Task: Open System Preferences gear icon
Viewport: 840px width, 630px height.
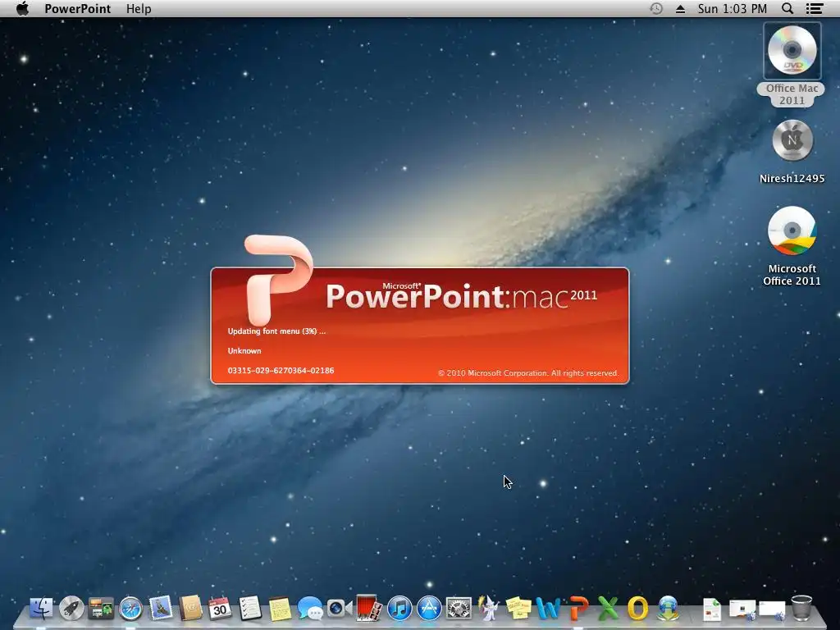Action: (459, 609)
